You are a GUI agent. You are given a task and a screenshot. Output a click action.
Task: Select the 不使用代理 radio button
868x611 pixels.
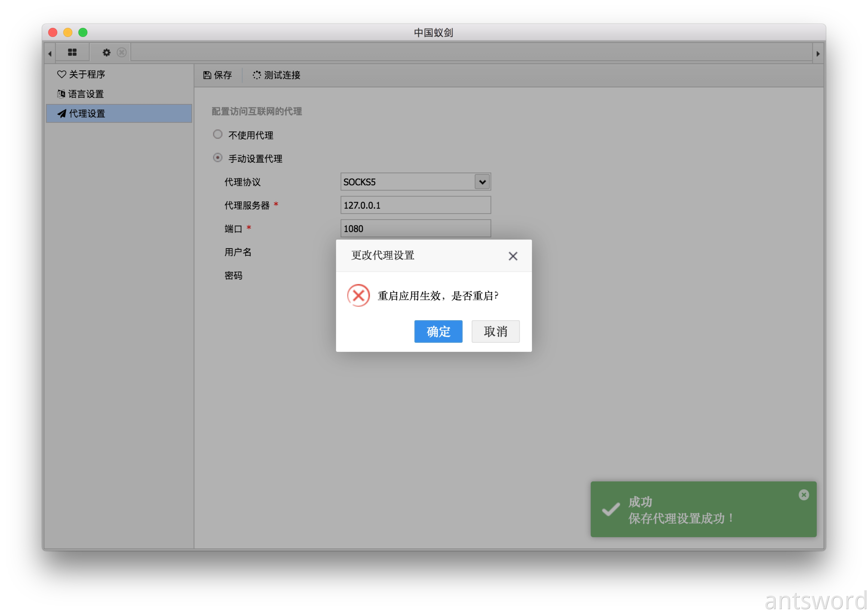click(x=218, y=135)
